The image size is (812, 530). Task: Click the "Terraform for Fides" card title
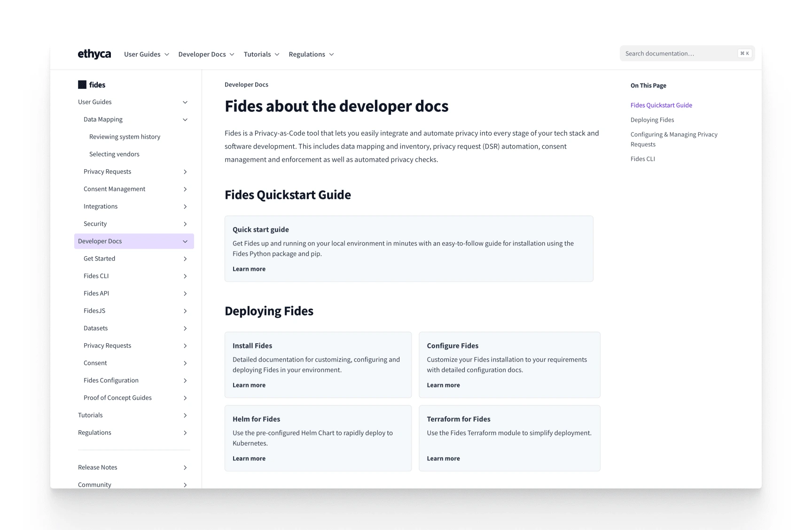click(459, 419)
